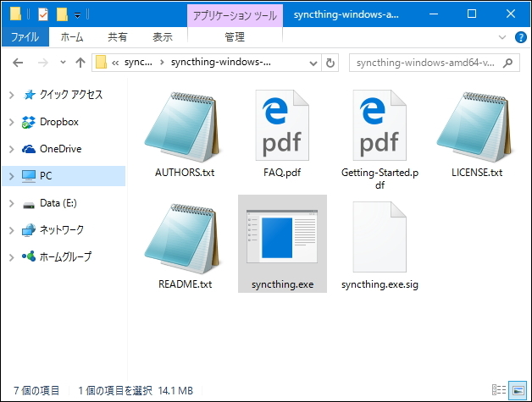The image size is (532, 402).
Task: Expand the ribbon with chevron
Action: click(502, 37)
